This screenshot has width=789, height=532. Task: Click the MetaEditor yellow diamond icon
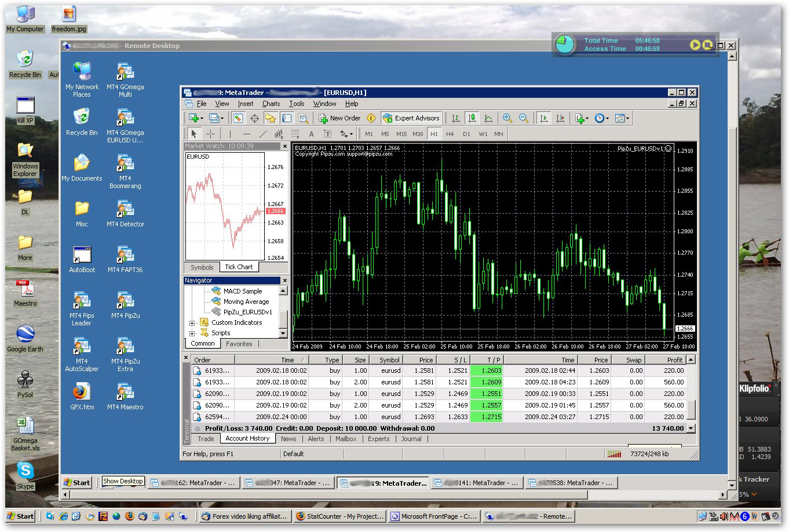pyautogui.click(x=371, y=118)
